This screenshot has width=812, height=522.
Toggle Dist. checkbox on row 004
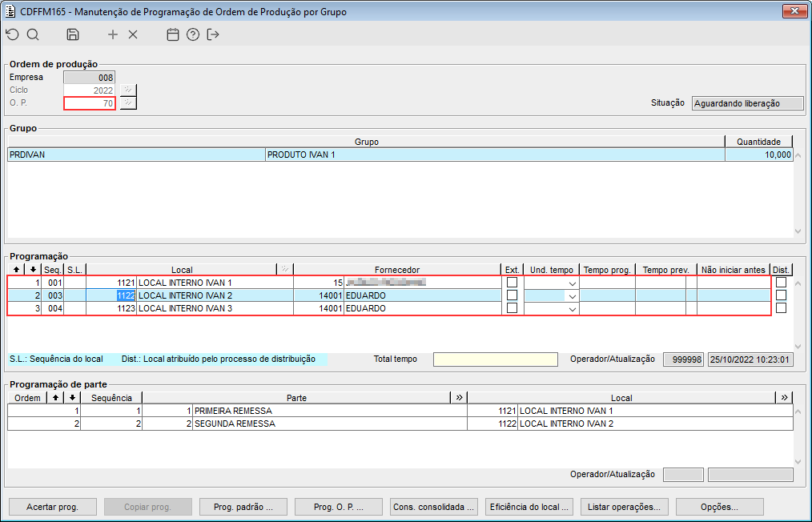tap(782, 307)
